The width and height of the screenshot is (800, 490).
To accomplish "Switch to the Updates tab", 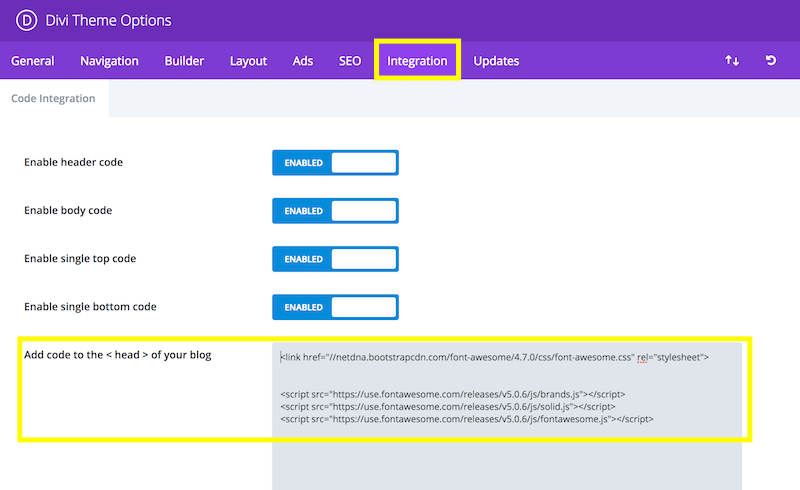I will [496, 61].
